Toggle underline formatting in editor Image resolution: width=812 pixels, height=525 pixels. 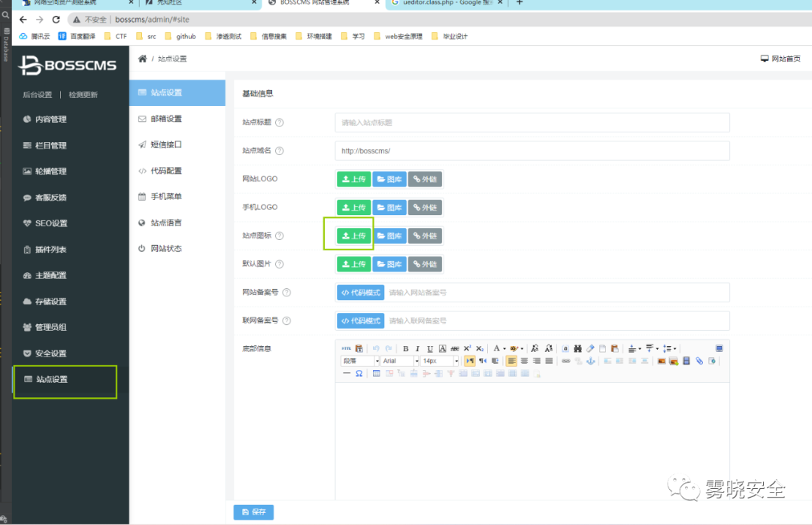430,348
